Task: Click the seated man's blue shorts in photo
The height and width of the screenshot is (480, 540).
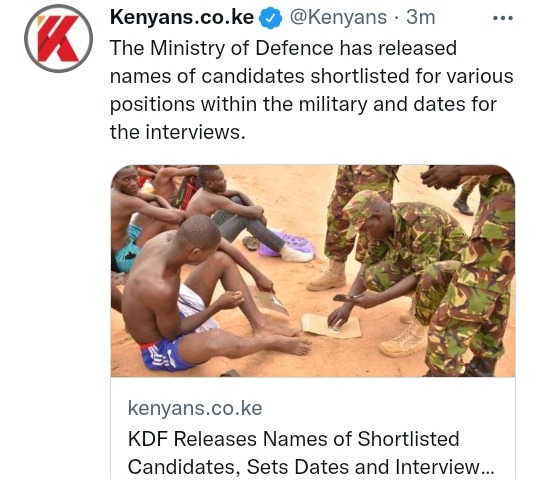Action: pyautogui.click(x=164, y=355)
